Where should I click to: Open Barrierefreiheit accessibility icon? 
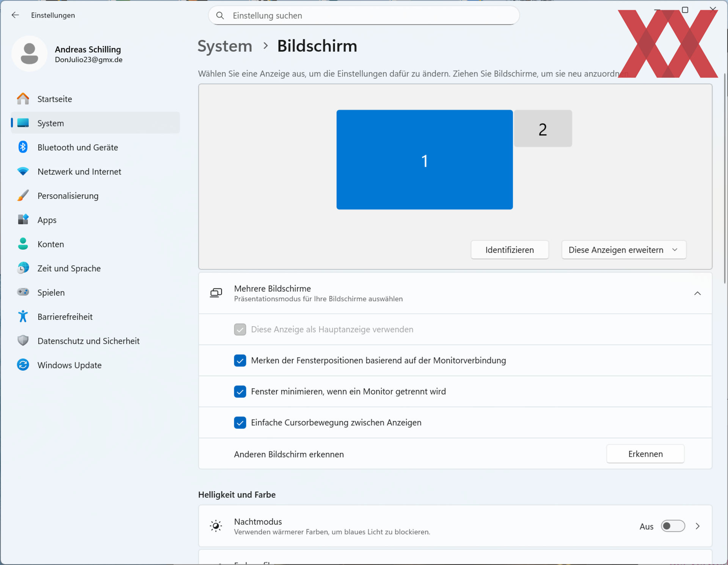pos(23,316)
